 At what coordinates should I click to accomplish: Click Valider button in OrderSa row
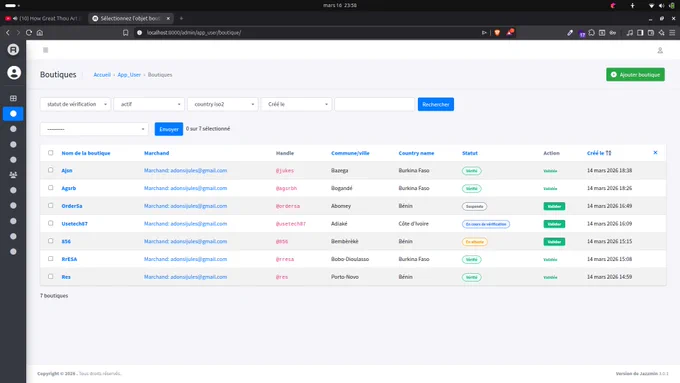pos(554,206)
